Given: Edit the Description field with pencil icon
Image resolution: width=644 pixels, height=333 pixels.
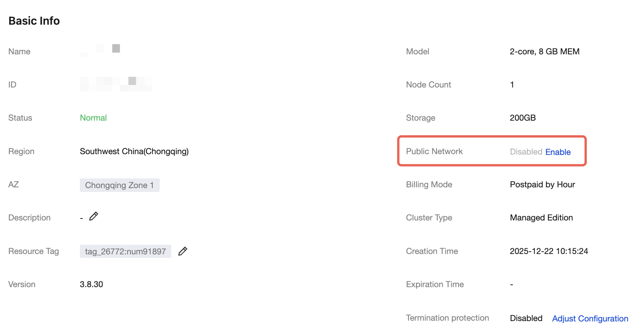Looking at the screenshot, I should [x=94, y=216].
